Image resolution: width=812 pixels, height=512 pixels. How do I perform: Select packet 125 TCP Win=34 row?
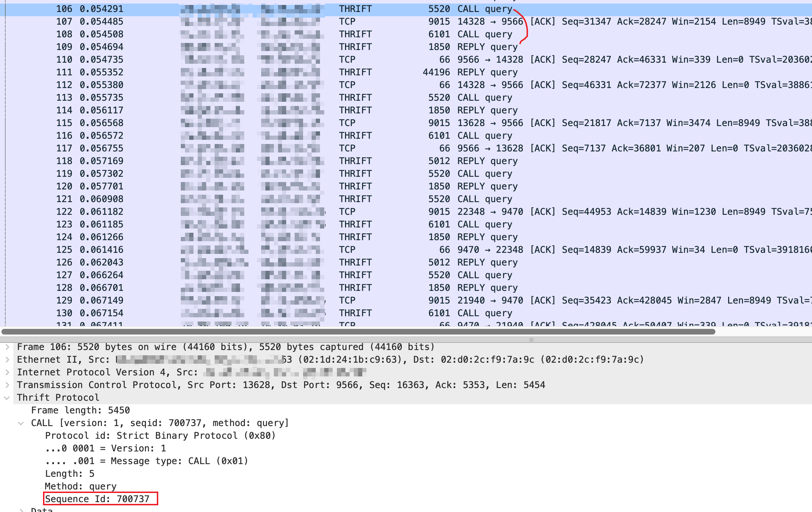406,250
